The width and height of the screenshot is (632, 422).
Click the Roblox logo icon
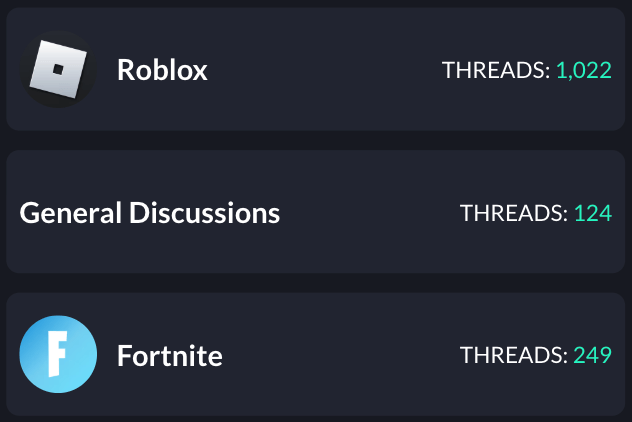click(58, 69)
